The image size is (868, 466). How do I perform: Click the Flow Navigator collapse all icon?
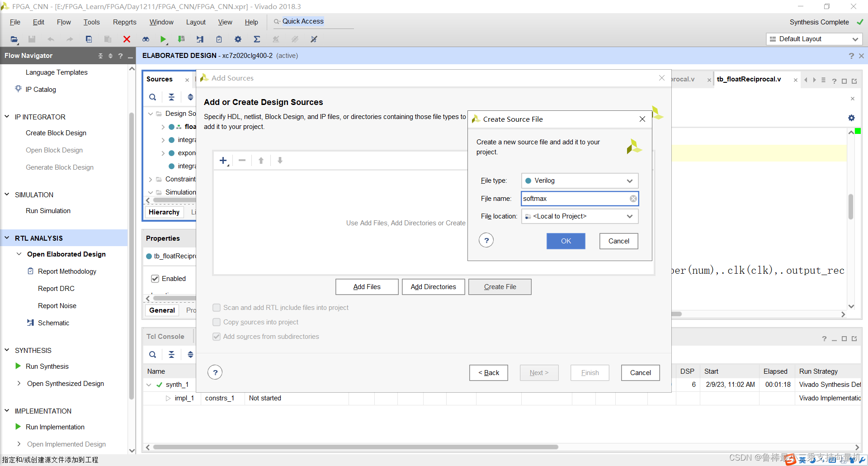tap(100, 56)
